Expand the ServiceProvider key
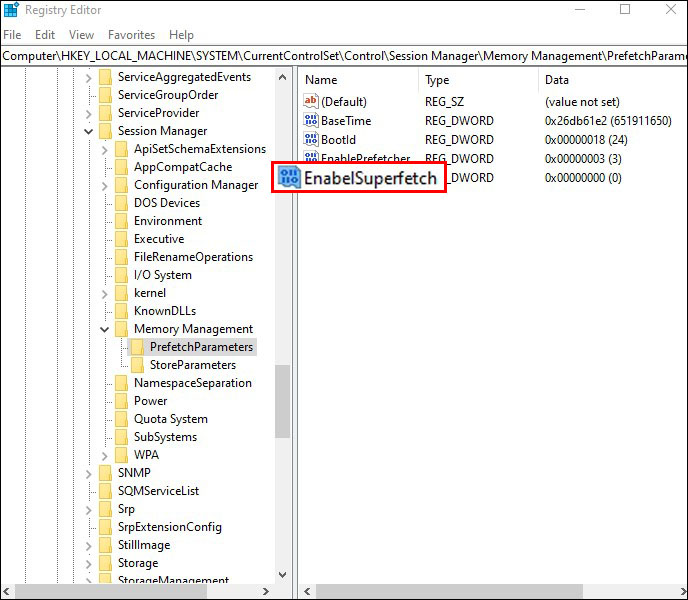 tap(89, 114)
